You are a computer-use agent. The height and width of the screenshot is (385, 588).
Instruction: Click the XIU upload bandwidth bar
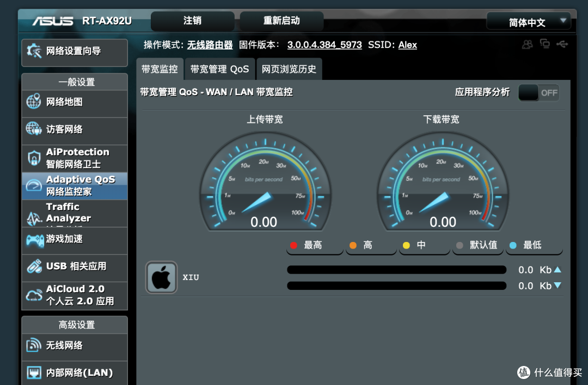[397, 270]
